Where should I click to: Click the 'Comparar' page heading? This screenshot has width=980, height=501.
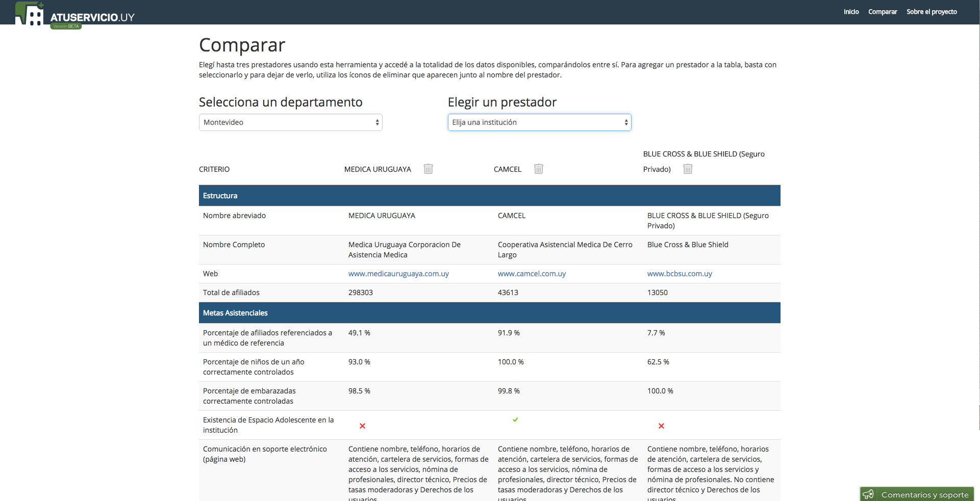[x=242, y=45]
